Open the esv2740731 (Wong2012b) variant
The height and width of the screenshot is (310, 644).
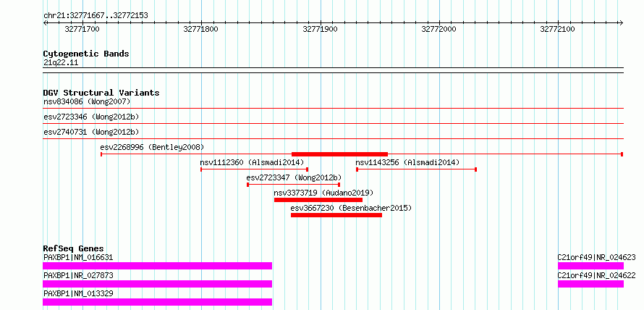click(91, 132)
